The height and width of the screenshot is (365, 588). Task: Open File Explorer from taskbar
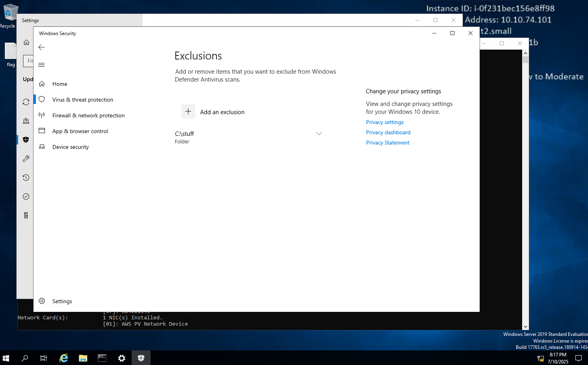tap(83, 358)
